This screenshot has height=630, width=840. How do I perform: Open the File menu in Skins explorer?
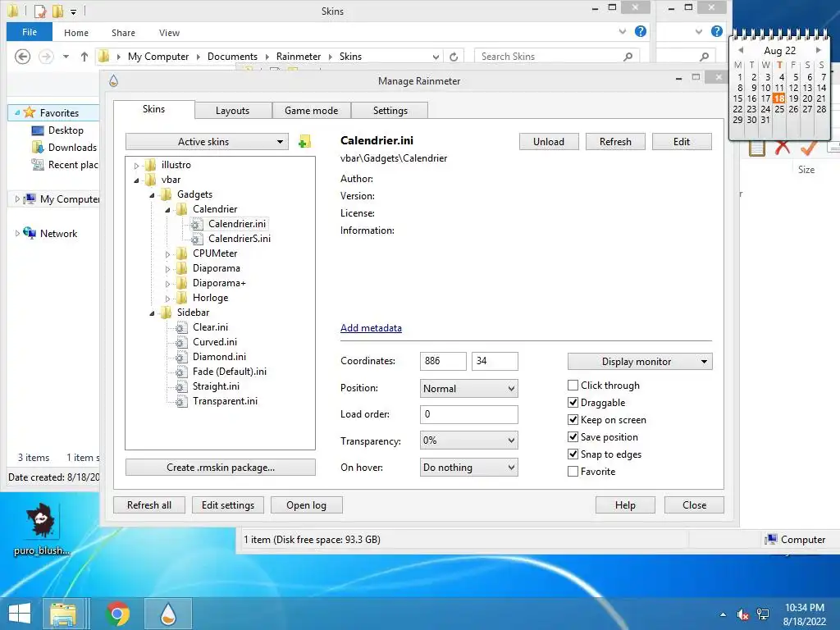[30, 32]
